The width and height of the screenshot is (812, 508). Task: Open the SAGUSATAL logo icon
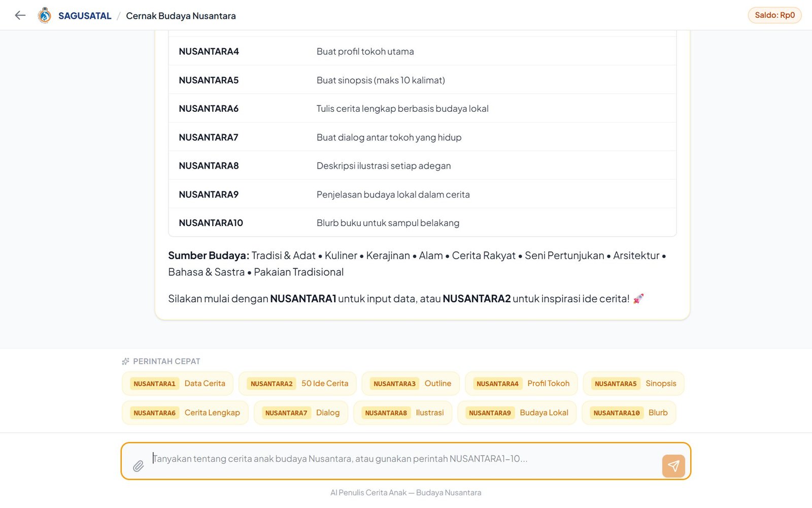(x=45, y=15)
